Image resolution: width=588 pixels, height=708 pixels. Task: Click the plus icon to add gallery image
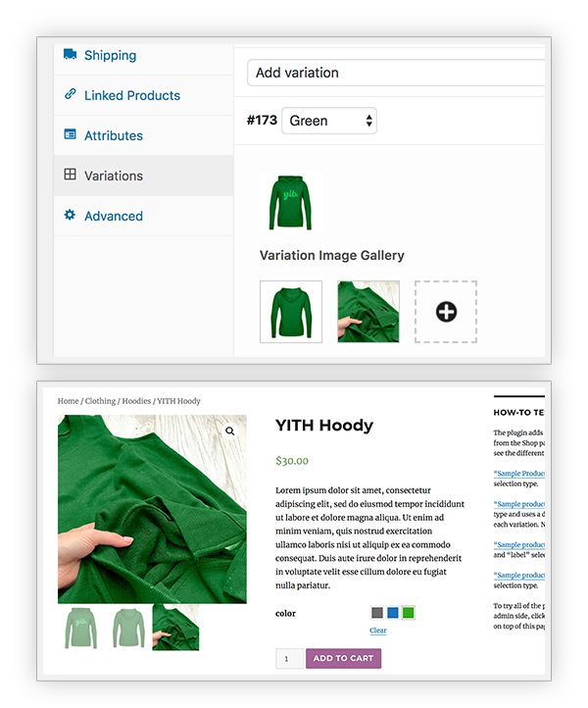(x=446, y=312)
